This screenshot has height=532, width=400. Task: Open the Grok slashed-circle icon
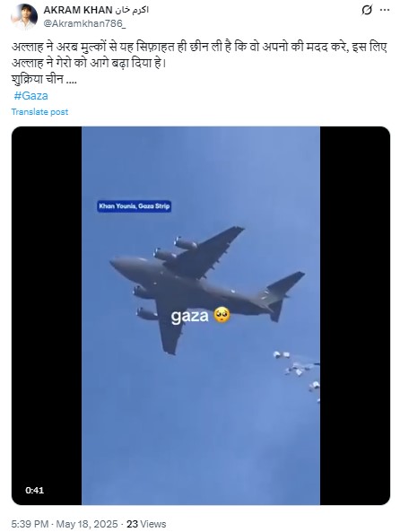[x=367, y=10]
